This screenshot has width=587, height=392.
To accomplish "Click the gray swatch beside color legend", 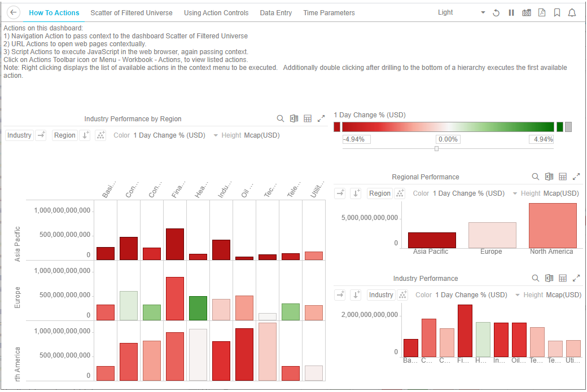I will [568, 127].
